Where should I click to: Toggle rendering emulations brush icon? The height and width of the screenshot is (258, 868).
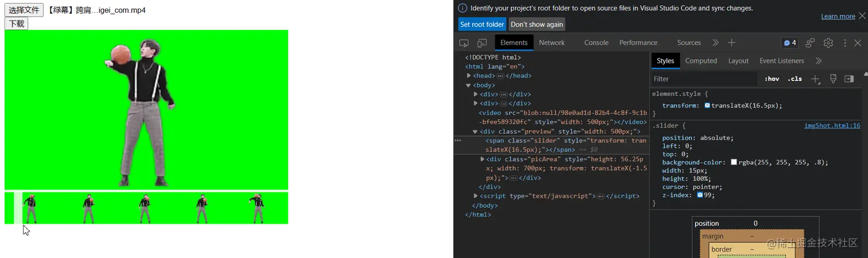click(833, 79)
